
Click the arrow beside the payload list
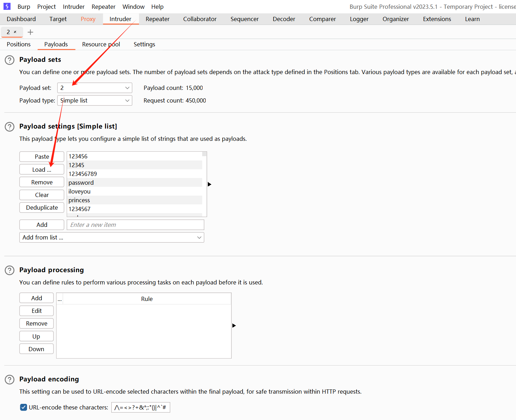coord(210,184)
